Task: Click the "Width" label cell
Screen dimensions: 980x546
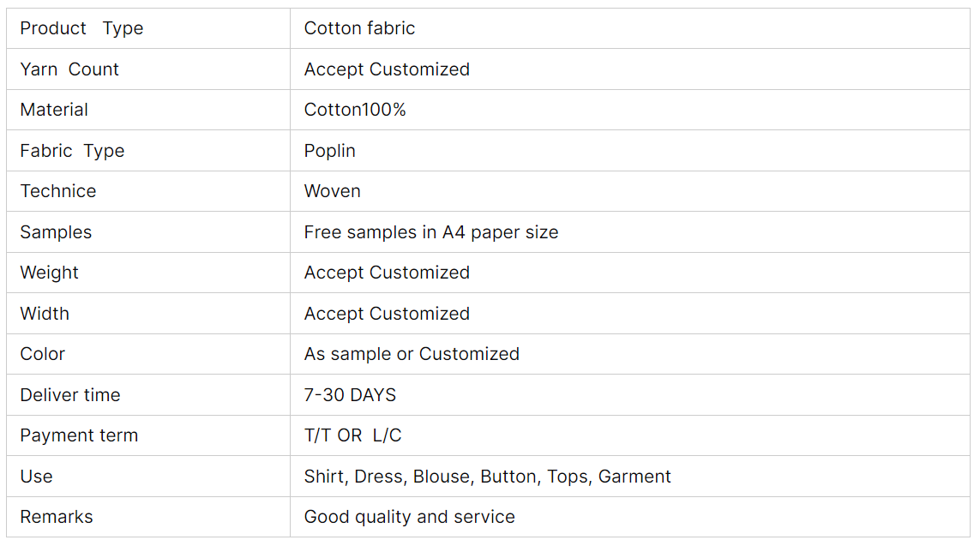Action: 45,314
